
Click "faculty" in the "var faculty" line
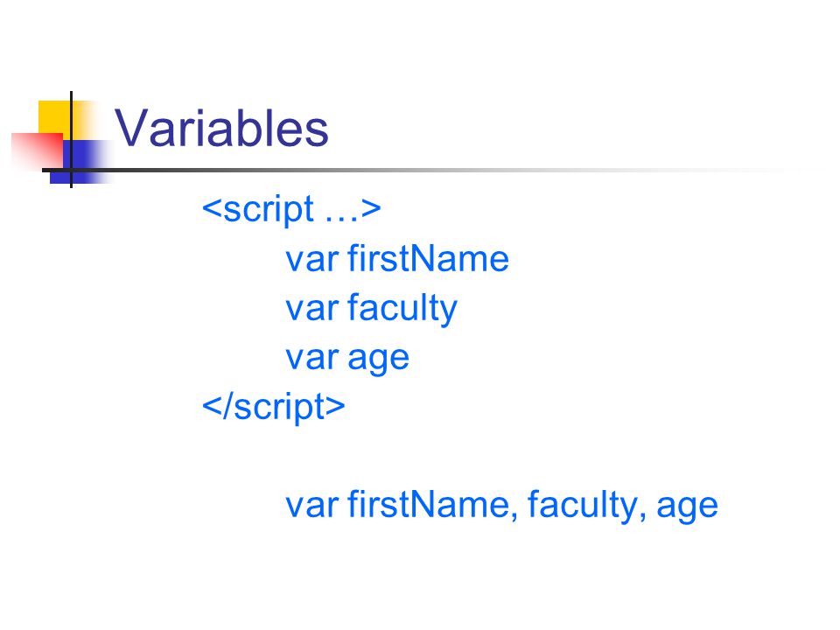pyautogui.click(x=402, y=309)
